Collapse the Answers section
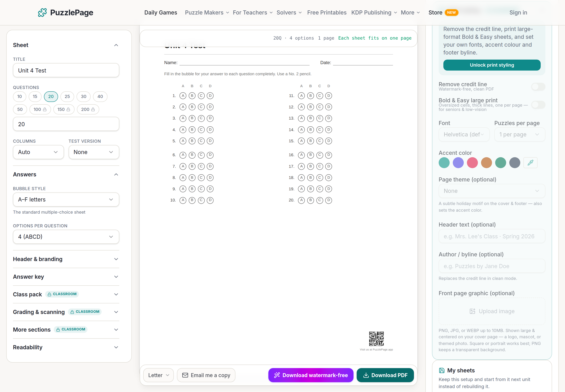This screenshot has height=392, width=565. (x=66, y=174)
